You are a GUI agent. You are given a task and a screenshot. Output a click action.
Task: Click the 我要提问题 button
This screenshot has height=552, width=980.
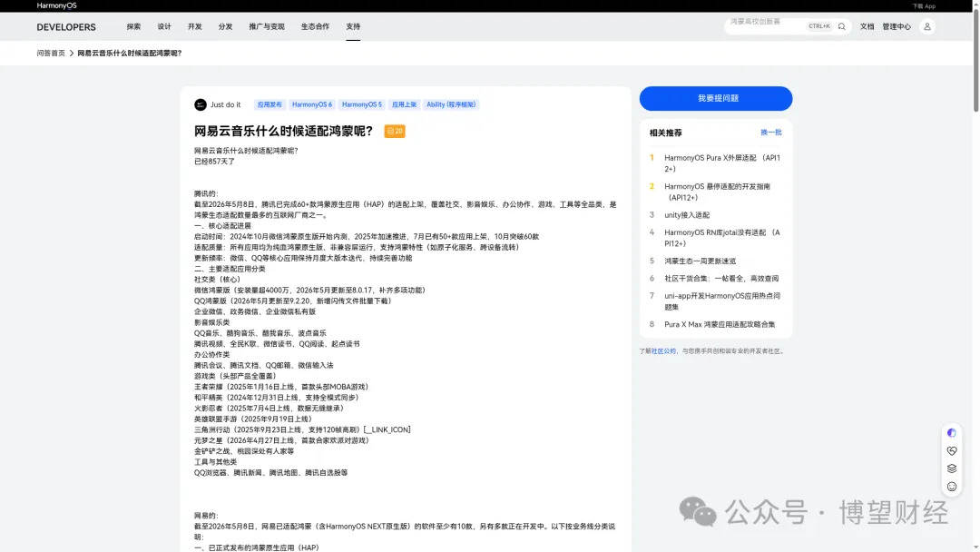[x=716, y=98]
